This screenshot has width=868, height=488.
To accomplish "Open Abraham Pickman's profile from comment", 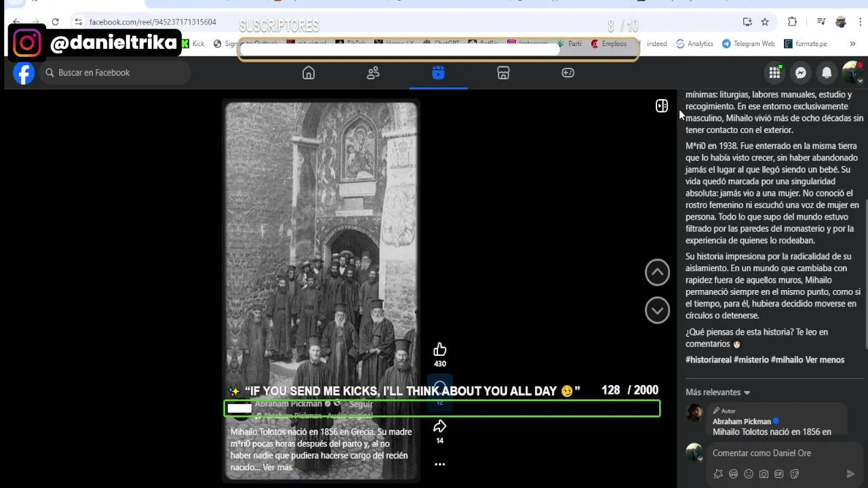I will [x=742, y=422].
